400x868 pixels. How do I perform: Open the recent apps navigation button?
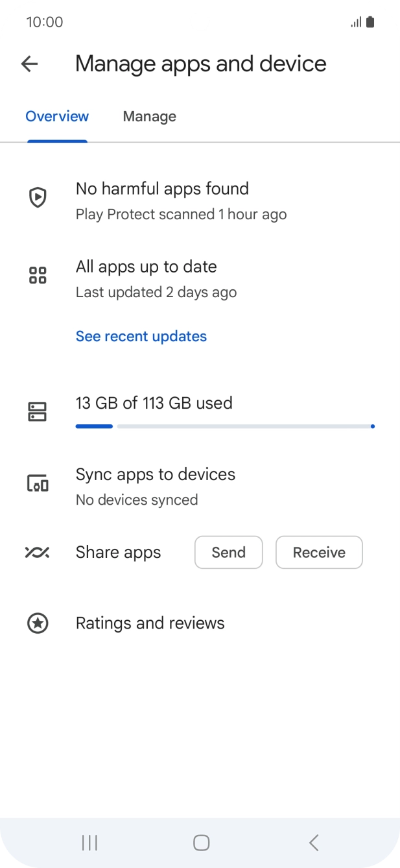pyautogui.click(x=89, y=843)
